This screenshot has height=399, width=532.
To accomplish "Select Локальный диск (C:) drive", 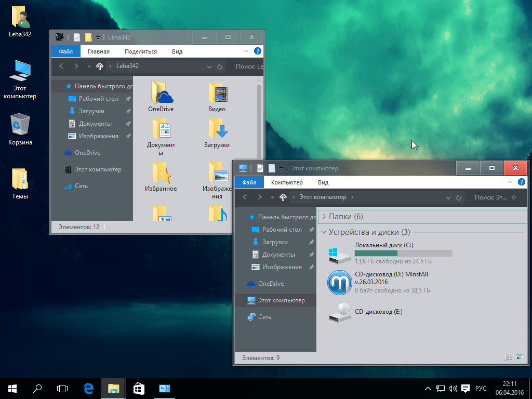I will coord(340,255).
